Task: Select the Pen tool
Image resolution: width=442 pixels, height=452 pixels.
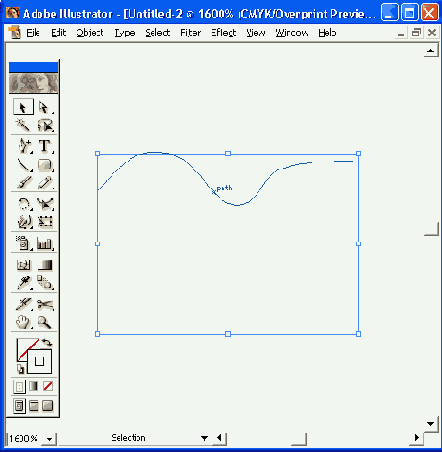Action: click(23, 146)
